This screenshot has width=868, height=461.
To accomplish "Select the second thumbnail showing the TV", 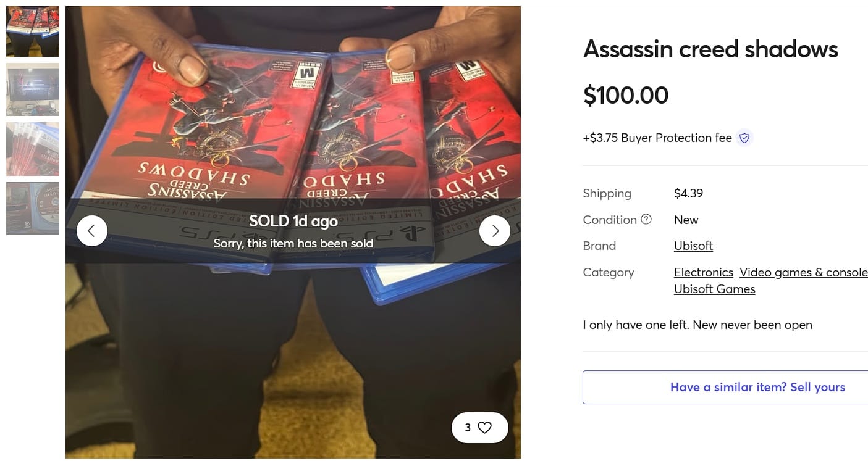I will click(33, 89).
